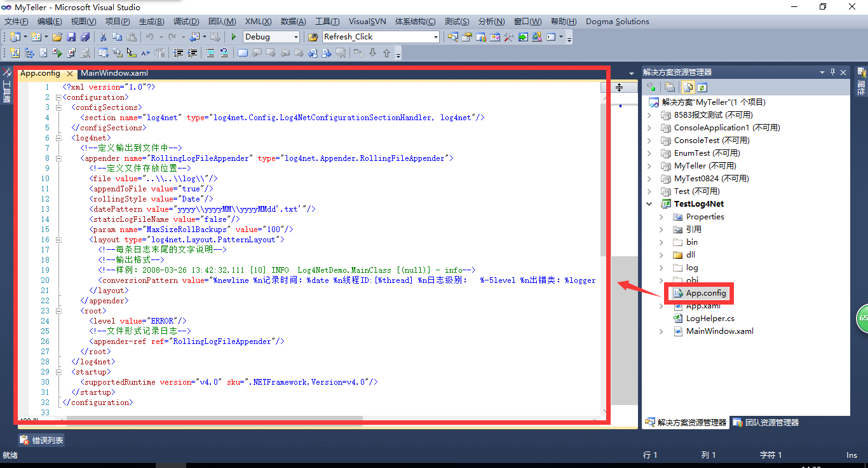Close the App.config tab
The height and width of the screenshot is (468, 868).
pos(70,74)
